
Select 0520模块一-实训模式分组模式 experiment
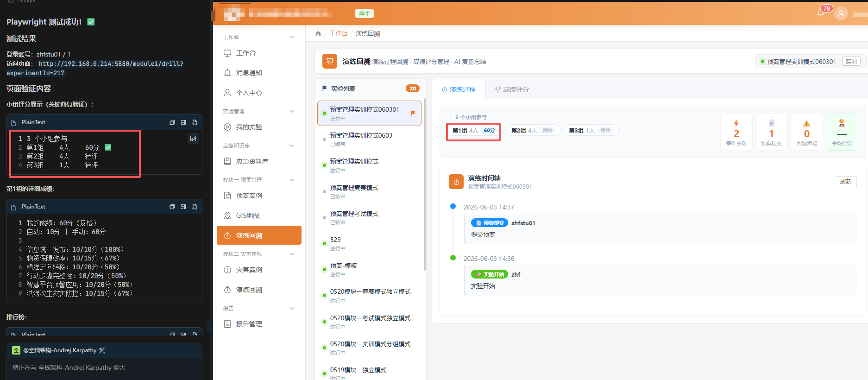pos(369,348)
